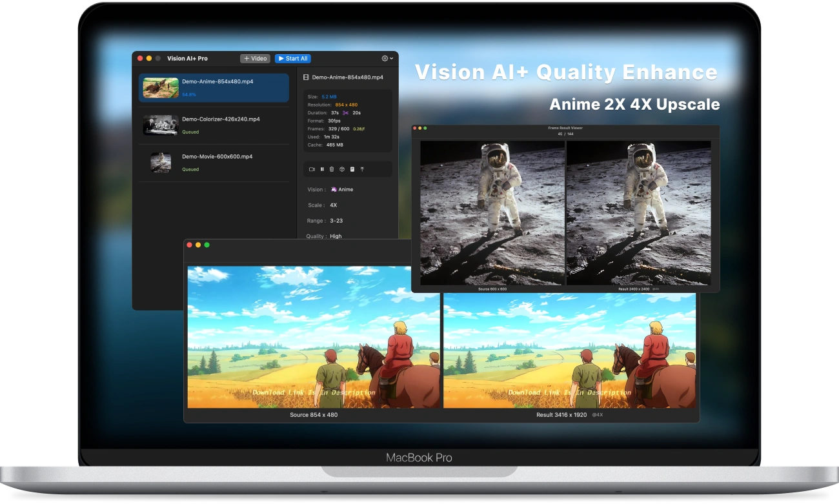Click the Start All button
Image resolution: width=839 pixels, height=504 pixels.
[x=292, y=59]
